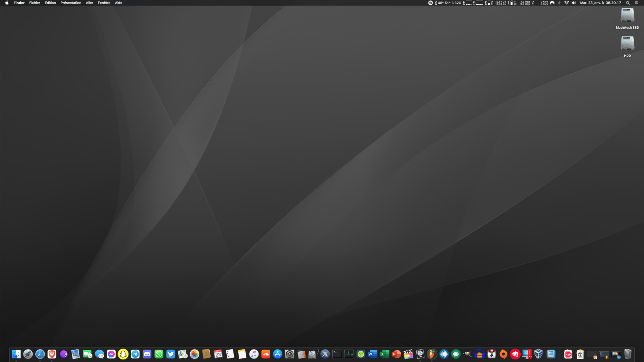Screen dimensions: 644x362
Task: Open Maps app in the Dock
Action: point(183,354)
